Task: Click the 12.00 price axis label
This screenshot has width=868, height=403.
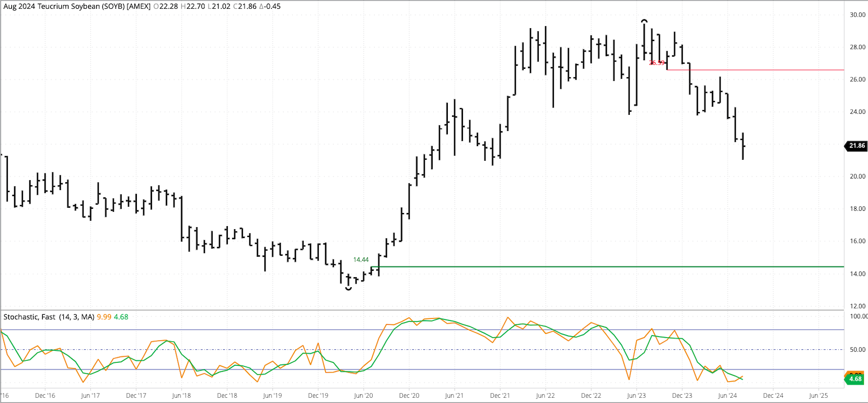Action: tap(857, 306)
